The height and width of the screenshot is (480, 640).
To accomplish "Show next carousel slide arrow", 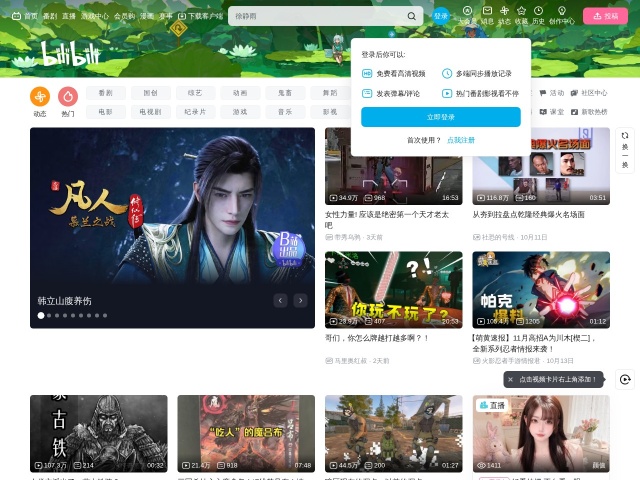I will pos(301,300).
